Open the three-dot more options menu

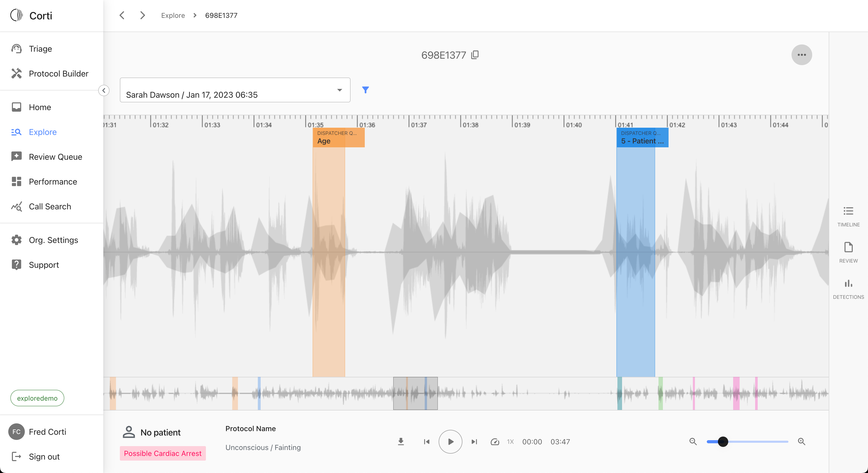(x=801, y=55)
